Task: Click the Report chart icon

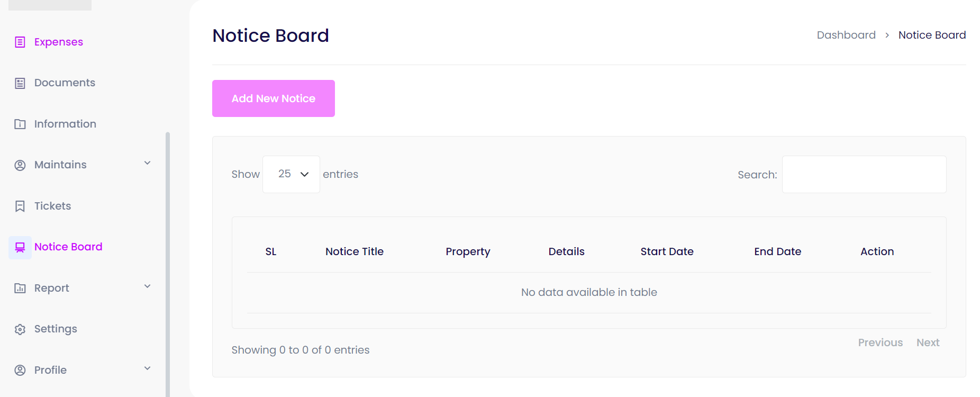Action: (20, 288)
